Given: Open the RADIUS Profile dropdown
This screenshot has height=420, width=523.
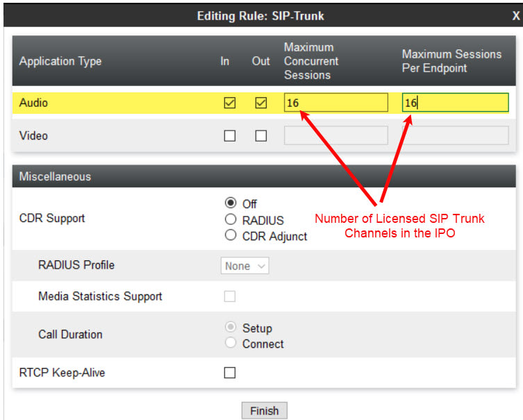Looking at the screenshot, I should pyautogui.click(x=244, y=266).
